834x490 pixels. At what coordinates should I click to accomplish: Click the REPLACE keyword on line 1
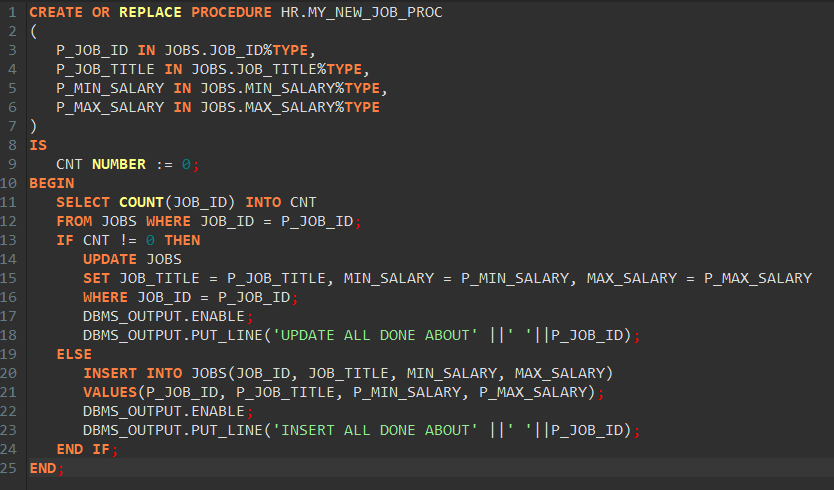(150, 12)
